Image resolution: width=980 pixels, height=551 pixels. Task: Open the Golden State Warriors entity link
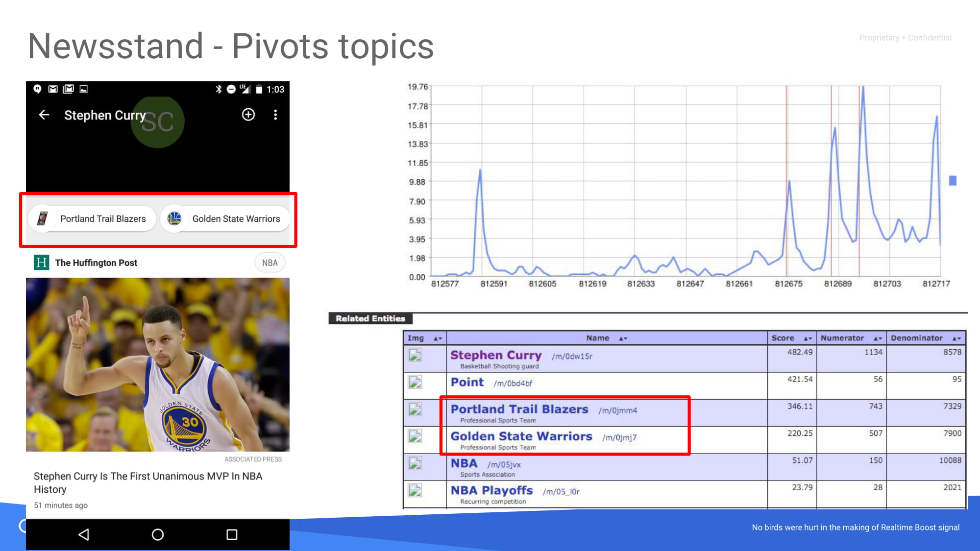point(521,436)
